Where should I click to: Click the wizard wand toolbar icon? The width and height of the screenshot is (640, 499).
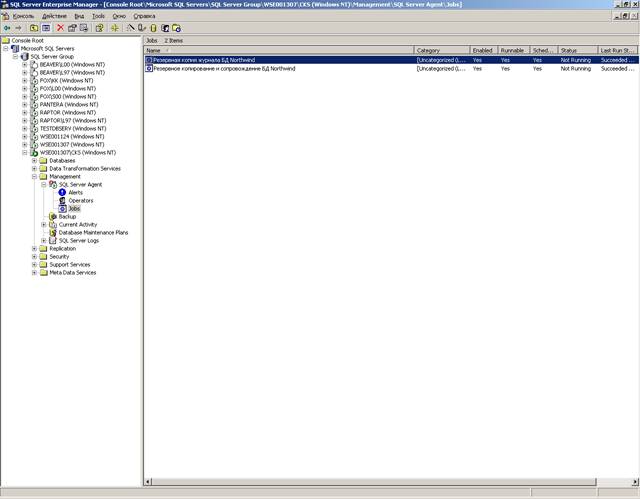point(130,28)
